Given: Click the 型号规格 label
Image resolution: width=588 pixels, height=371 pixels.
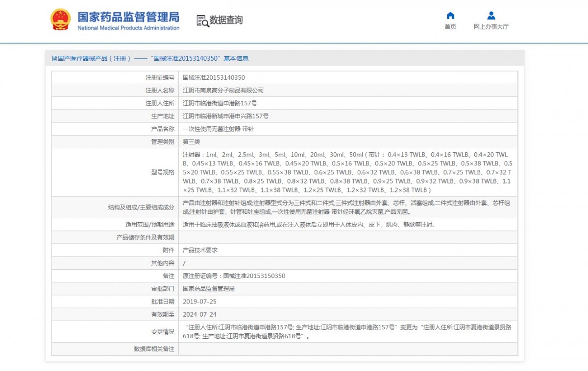Looking at the screenshot, I should click(163, 172).
